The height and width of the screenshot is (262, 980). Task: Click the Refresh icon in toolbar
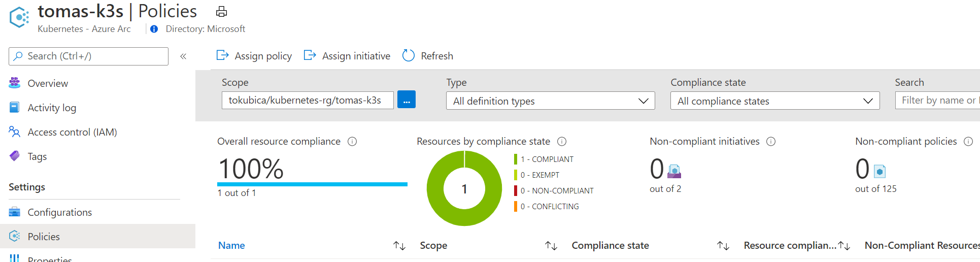pyautogui.click(x=409, y=56)
